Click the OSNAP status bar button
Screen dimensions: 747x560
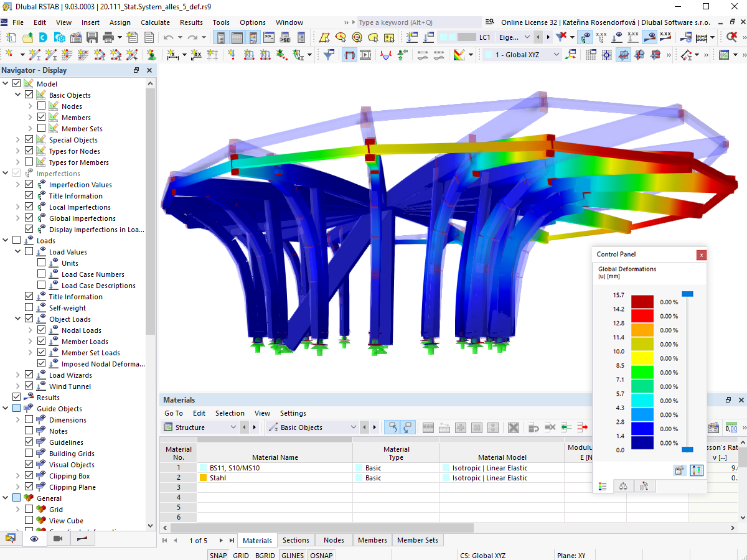(x=321, y=555)
